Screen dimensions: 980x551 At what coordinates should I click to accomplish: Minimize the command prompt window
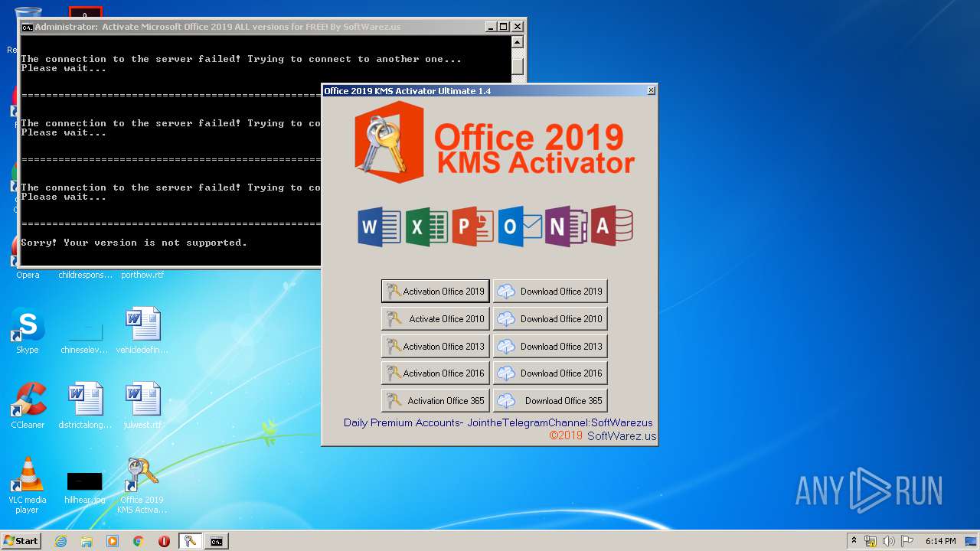coord(491,26)
